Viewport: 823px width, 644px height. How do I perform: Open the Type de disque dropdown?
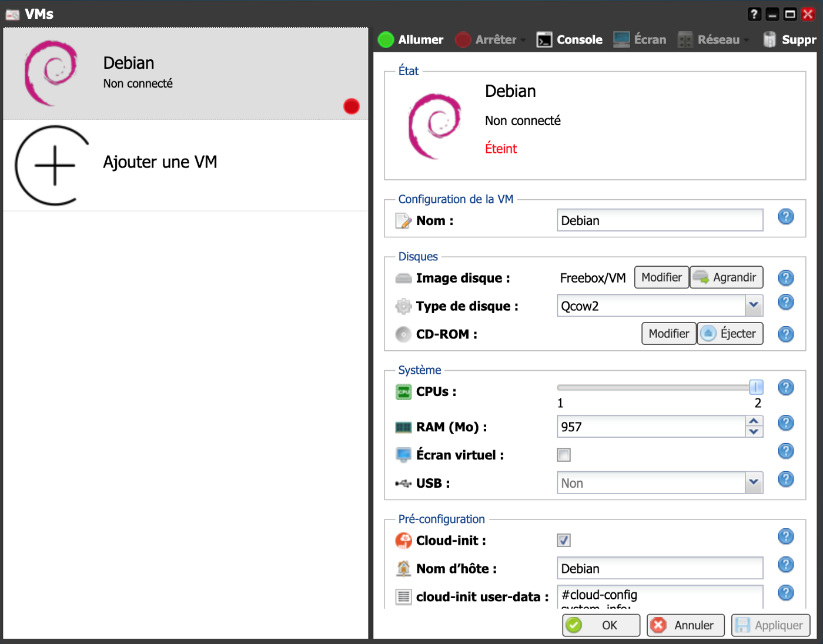click(x=754, y=306)
